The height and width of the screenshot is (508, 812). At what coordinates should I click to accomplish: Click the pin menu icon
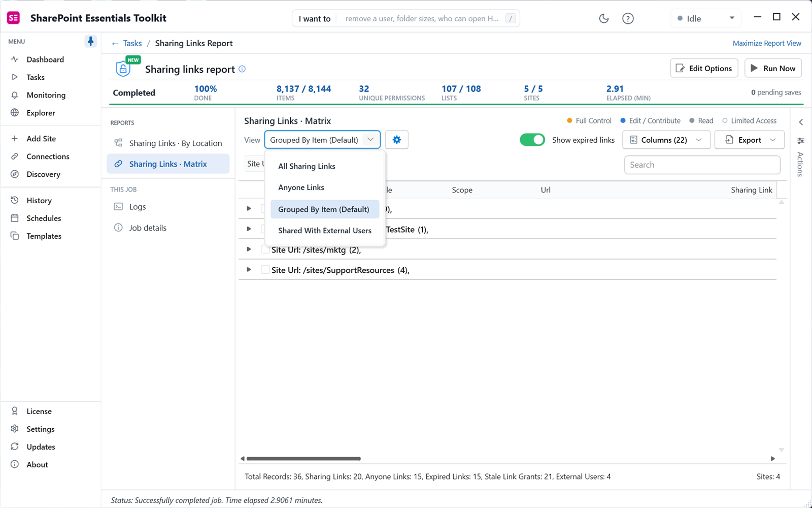(90, 41)
